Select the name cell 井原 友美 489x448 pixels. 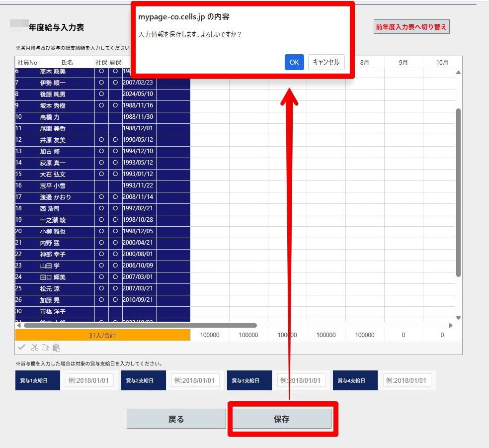(67, 140)
